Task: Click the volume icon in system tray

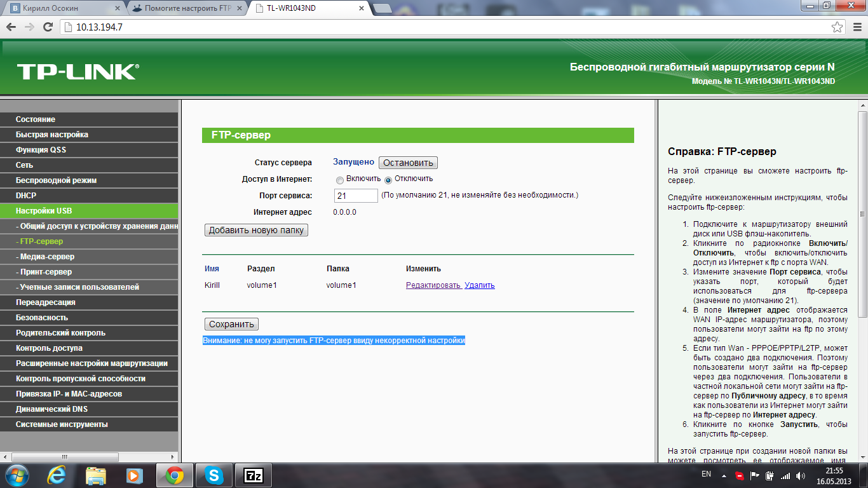Action: (799, 475)
